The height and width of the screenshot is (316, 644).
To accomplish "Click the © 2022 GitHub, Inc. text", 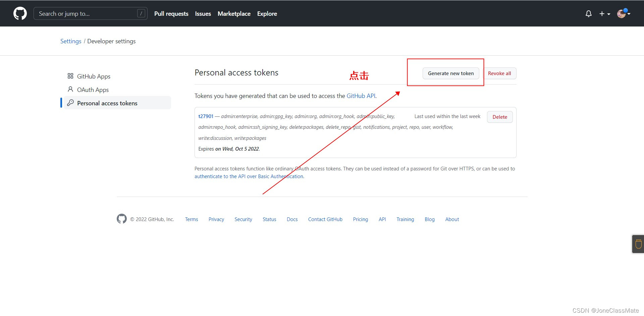I will (x=152, y=219).
